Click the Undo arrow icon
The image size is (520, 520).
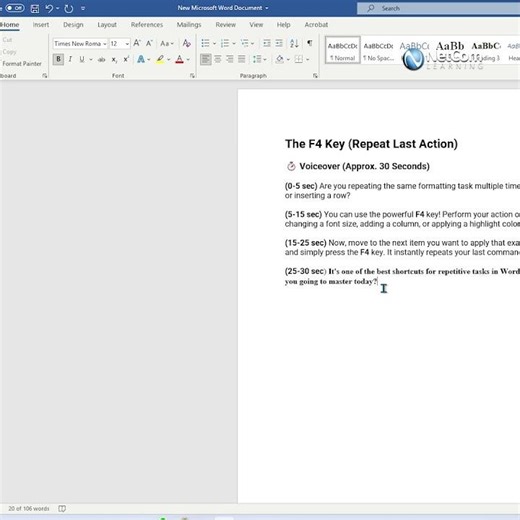click(49, 8)
